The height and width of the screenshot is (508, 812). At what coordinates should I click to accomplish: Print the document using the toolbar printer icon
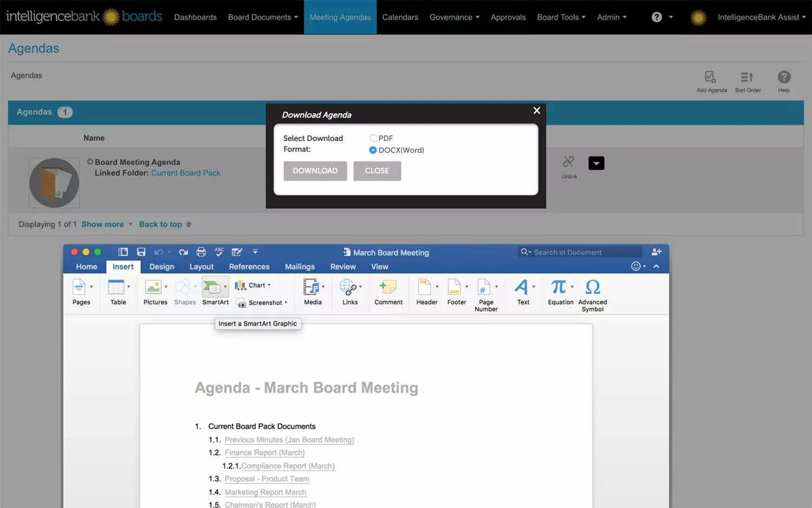pyautogui.click(x=201, y=252)
